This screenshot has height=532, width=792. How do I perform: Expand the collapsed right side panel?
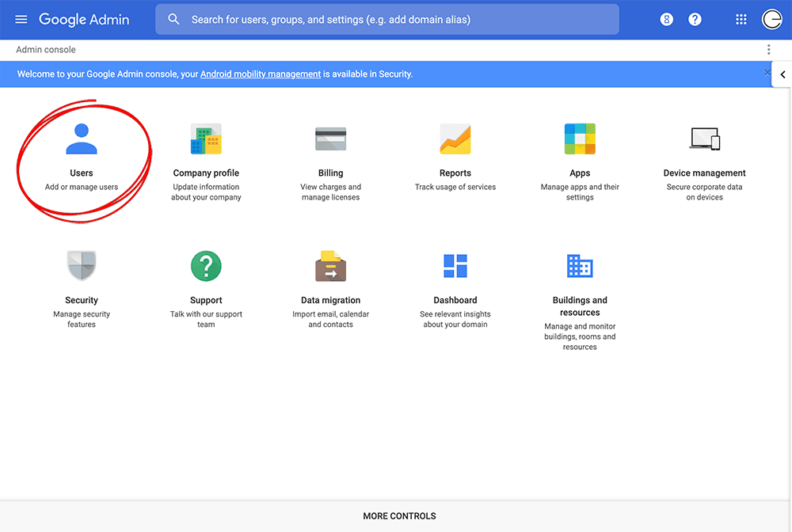782,74
